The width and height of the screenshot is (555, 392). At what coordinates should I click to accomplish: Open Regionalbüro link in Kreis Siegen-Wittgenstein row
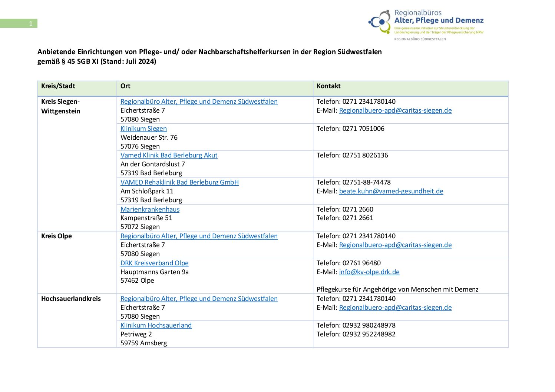click(199, 102)
